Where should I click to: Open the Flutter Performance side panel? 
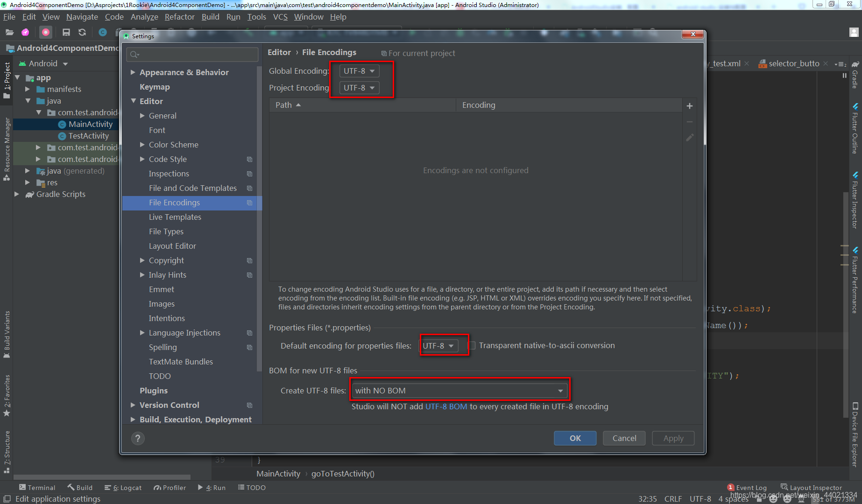(x=855, y=280)
